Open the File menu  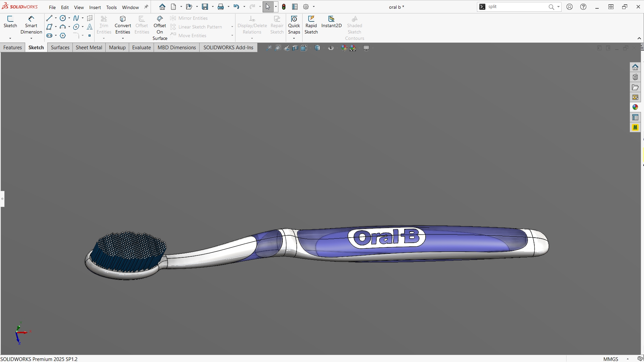click(52, 7)
